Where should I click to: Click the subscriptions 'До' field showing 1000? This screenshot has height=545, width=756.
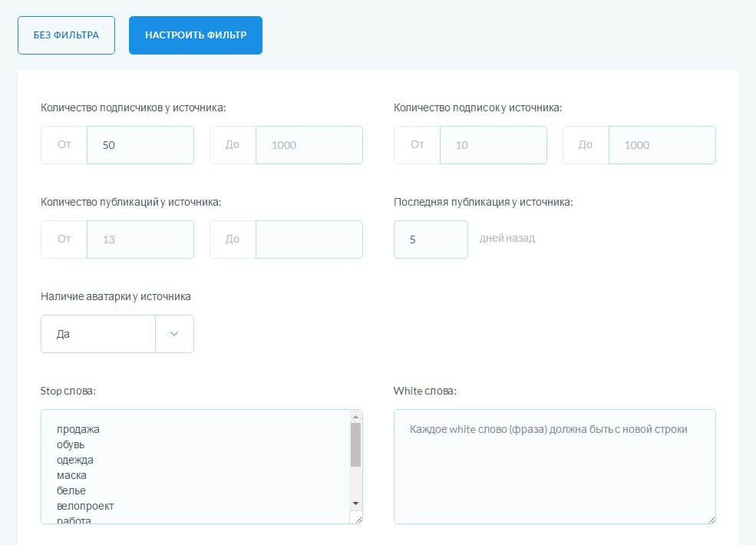[x=662, y=145]
